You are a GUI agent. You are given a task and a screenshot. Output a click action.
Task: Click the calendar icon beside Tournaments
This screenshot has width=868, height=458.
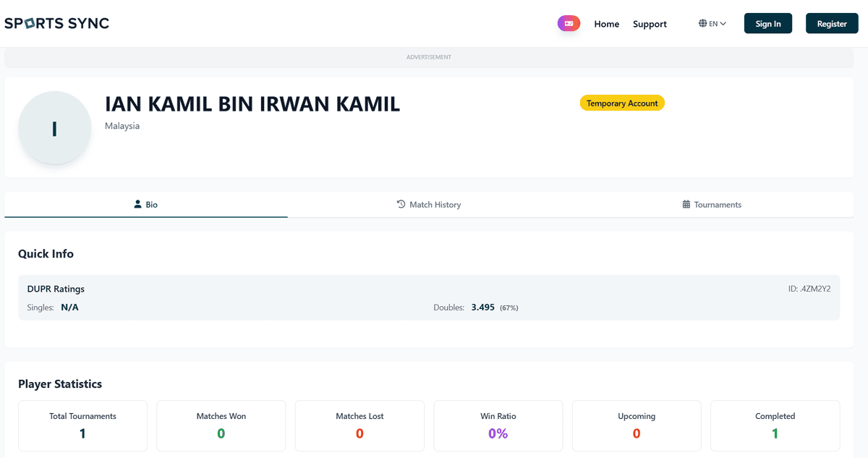(686, 204)
